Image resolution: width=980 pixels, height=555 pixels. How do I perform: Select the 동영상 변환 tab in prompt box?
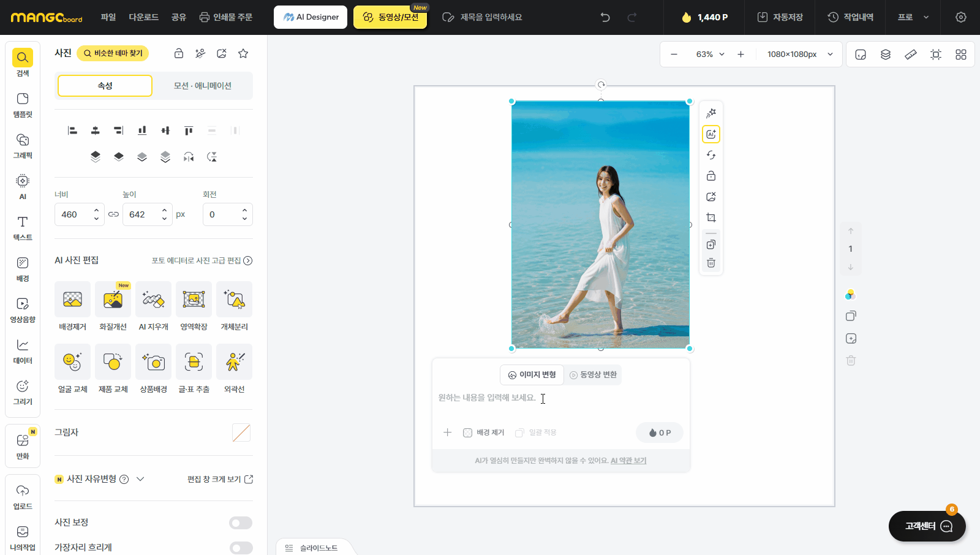(x=593, y=375)
